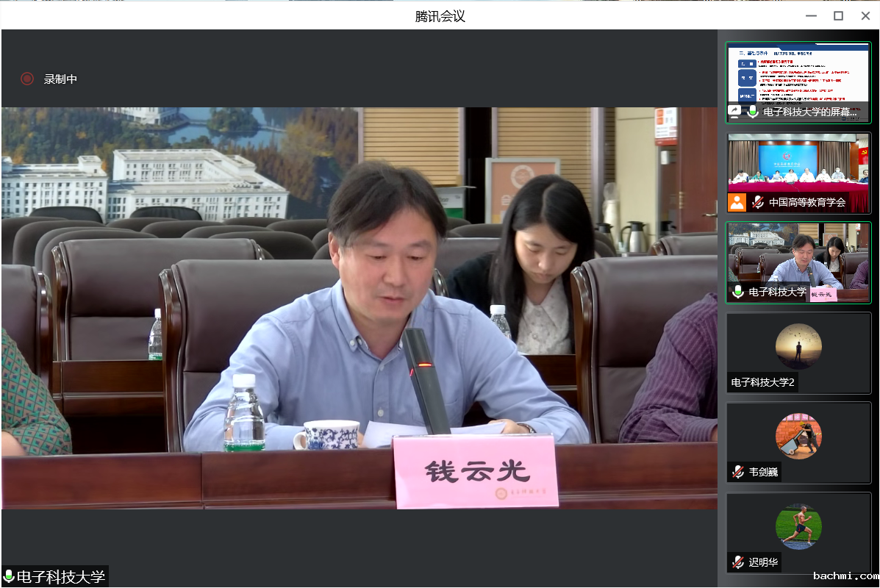Click the microphone icon in main video label

click(9, 577)
